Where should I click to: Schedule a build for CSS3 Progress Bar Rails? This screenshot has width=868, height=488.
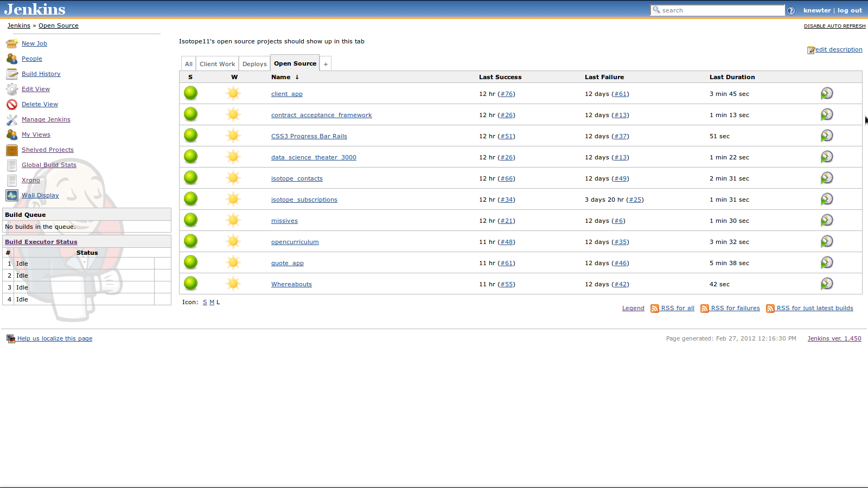(x=827, y=136)
